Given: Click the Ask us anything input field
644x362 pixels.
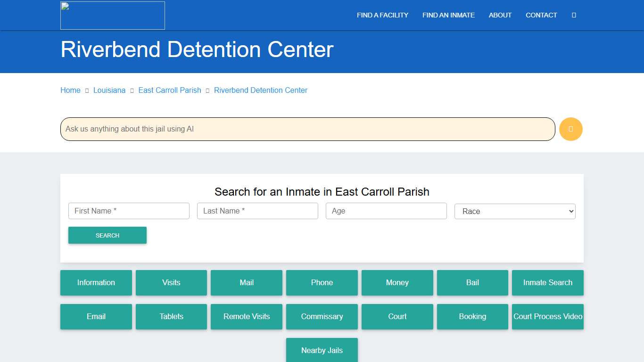Looking at the screenshot, I should (x=306, y=129).
